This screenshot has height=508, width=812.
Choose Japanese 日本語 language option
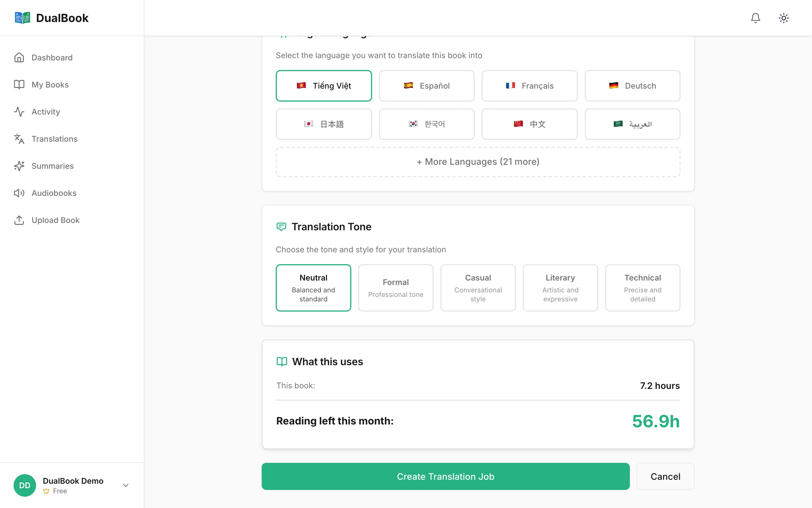pos(324,124)
